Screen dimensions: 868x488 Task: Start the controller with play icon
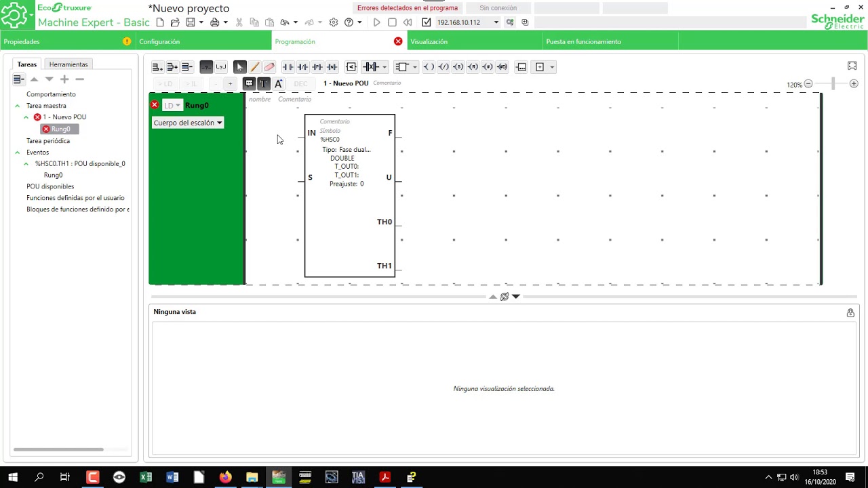tap(377, 22)
